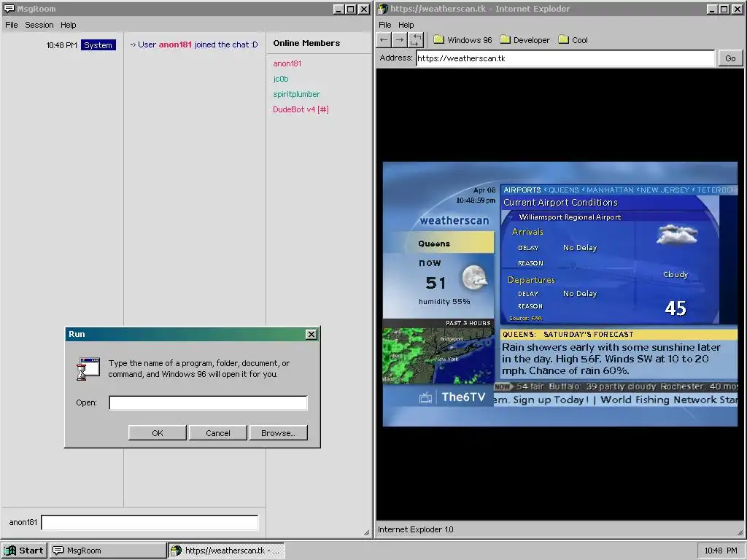
Task: Click anon181 name in join message
Action: pos(175,44)
